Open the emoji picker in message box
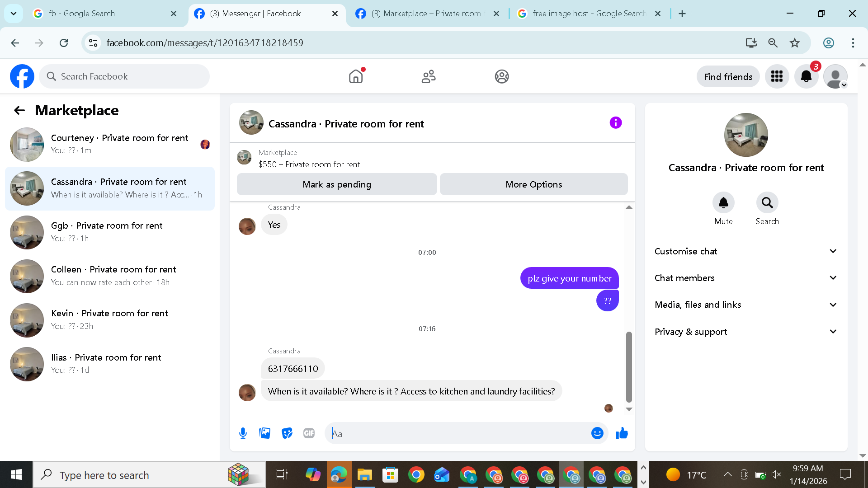 597,433
